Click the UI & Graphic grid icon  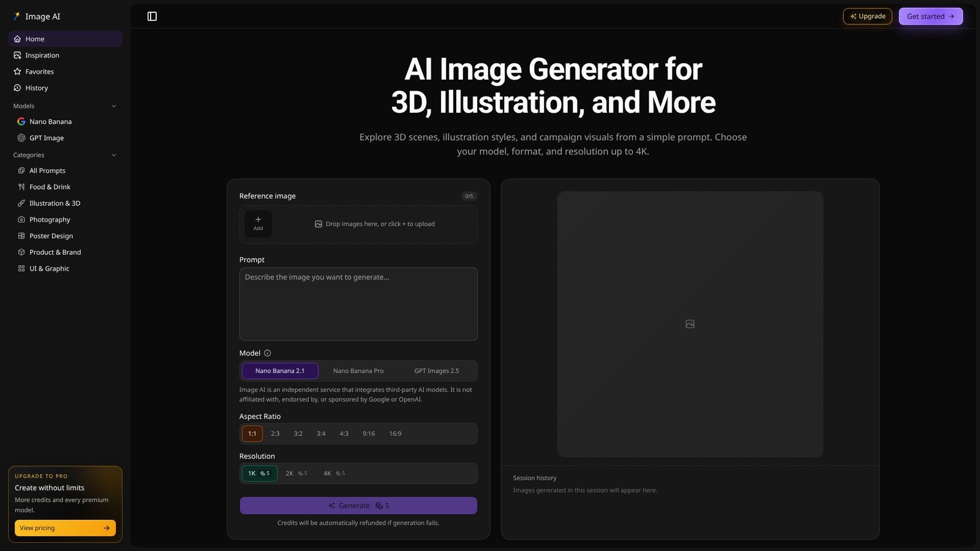[21, 269]
